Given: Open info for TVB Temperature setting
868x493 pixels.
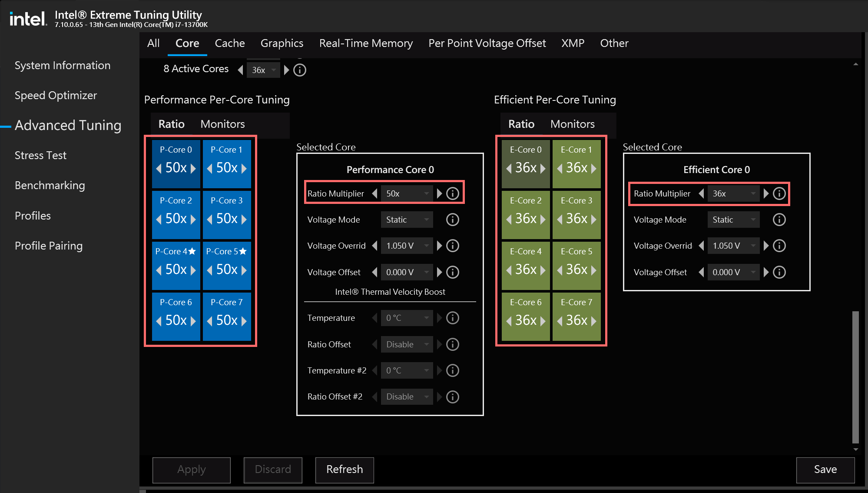Looking at the screenshot, I should pos(453,318).
